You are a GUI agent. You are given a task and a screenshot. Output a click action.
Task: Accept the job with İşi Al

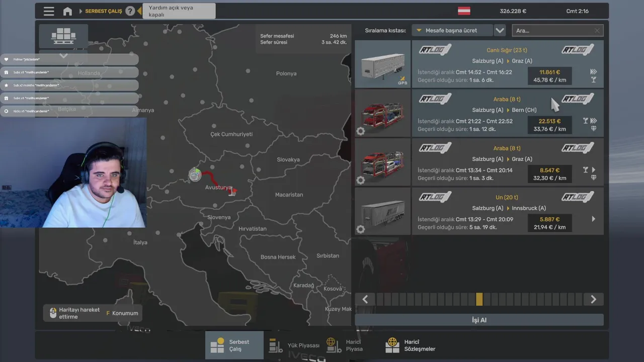(x=479, y=320)
